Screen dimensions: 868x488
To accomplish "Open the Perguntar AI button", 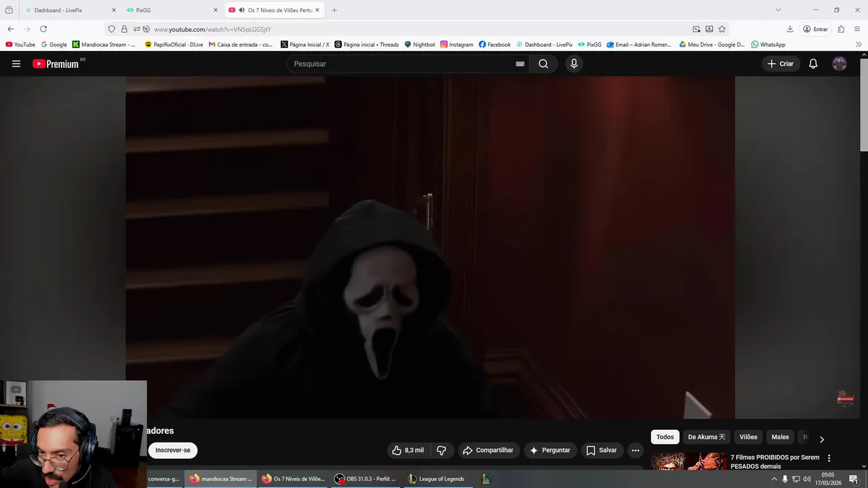I will click(550, 450).
